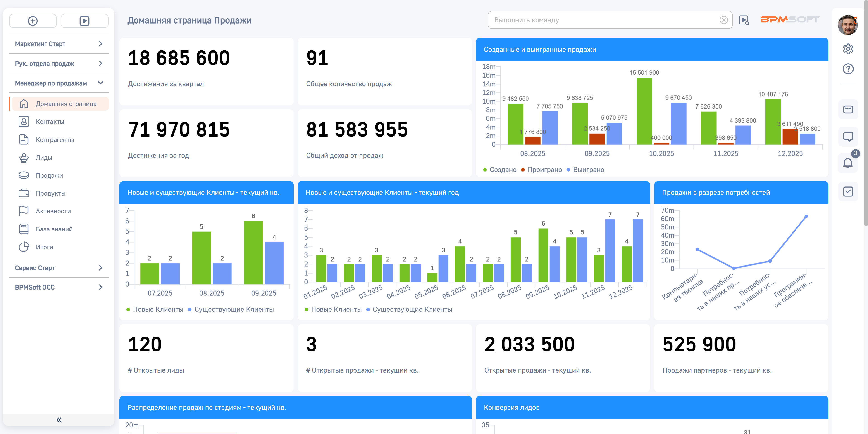This screenshot has height=434, width=868.
Task: Toggle the Выиграно legend series
Action: click(585, 170)
